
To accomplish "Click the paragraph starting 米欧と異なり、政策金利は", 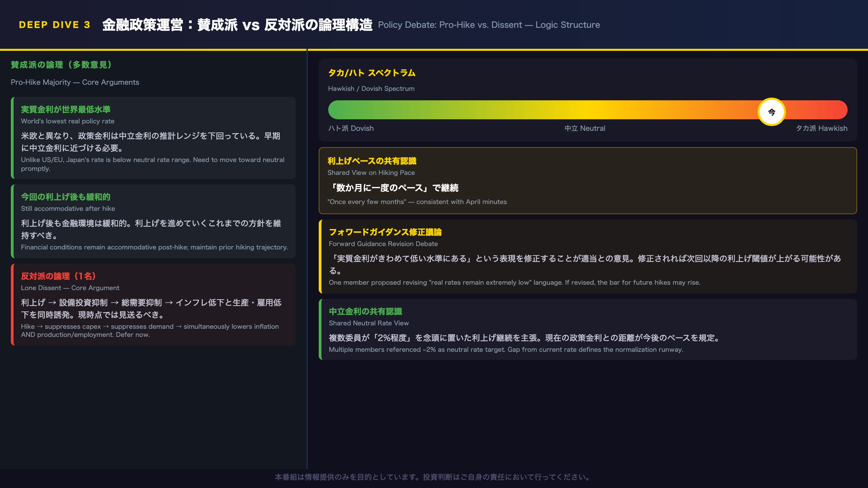I will 151,142.
